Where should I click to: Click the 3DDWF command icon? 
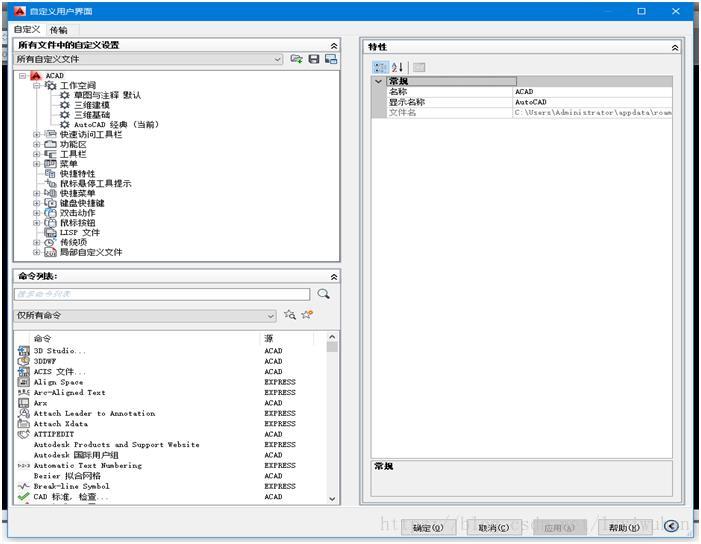[23, 361]
